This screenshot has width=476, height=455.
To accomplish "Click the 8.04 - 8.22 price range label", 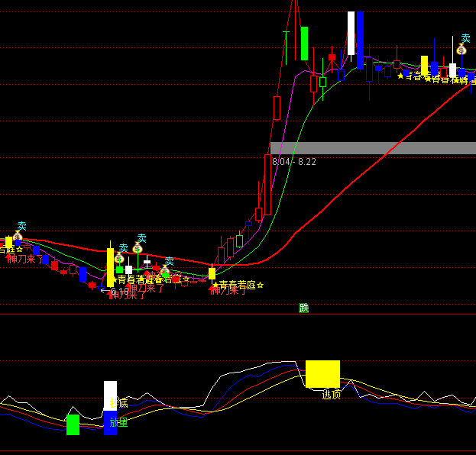I will [x=294, y=162].
